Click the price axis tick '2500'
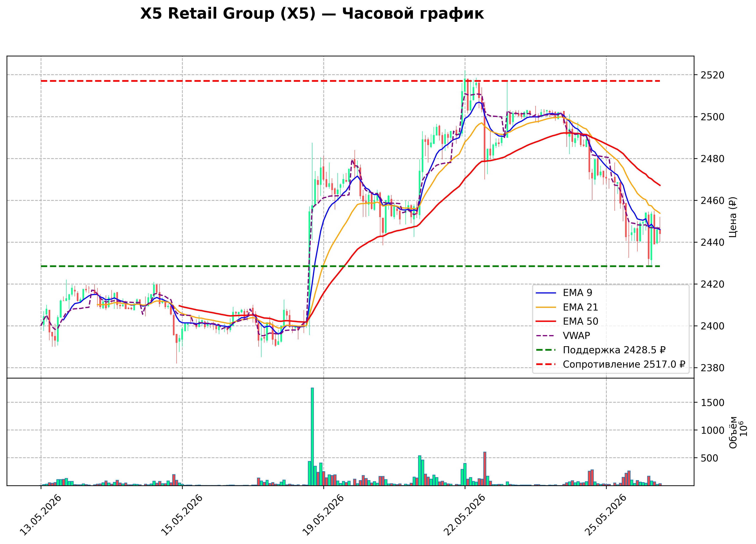The height and width of the screenshot is (544, 756). pos(713,117)
